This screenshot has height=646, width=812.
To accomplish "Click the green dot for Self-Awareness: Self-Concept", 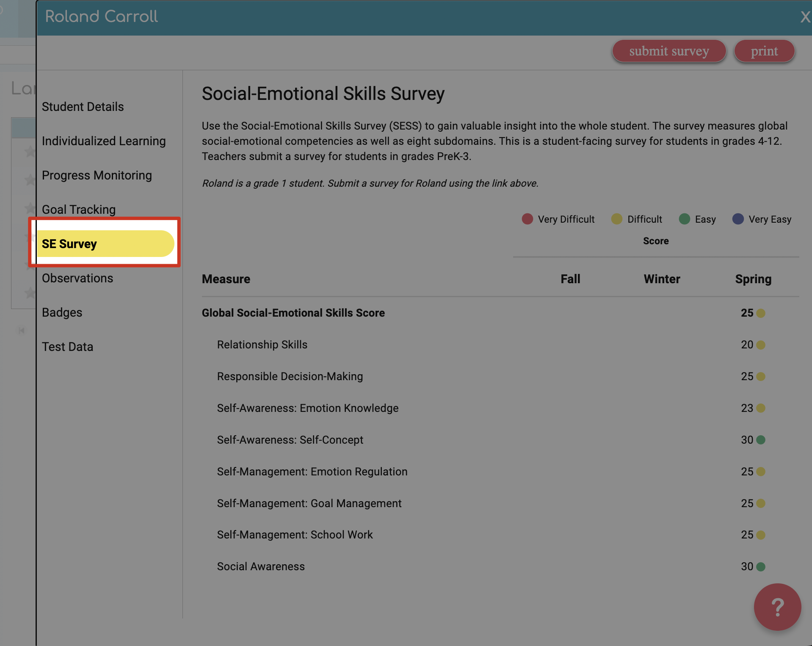I will [761, 440].
